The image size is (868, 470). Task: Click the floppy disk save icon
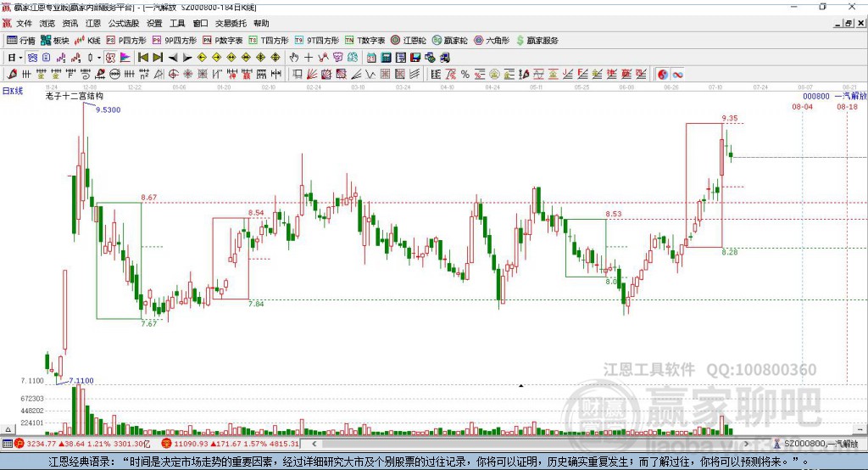415,57
